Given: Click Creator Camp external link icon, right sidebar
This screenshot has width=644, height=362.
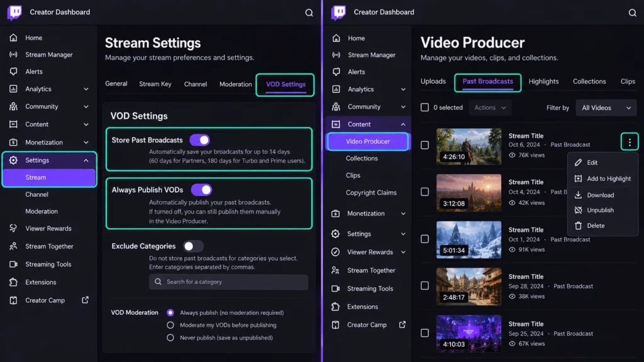Looking at the screenshot, I should (x=402, y=325).
